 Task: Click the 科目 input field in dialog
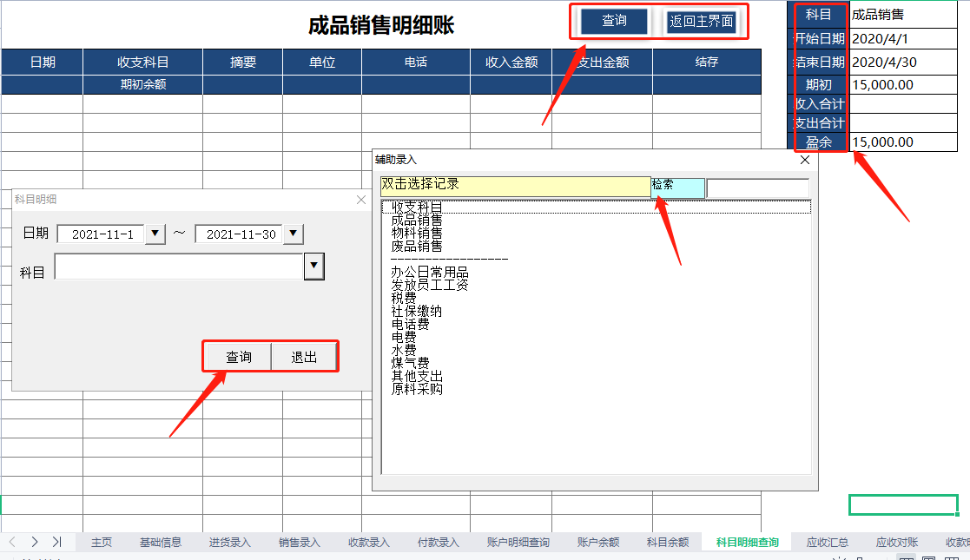179,267
